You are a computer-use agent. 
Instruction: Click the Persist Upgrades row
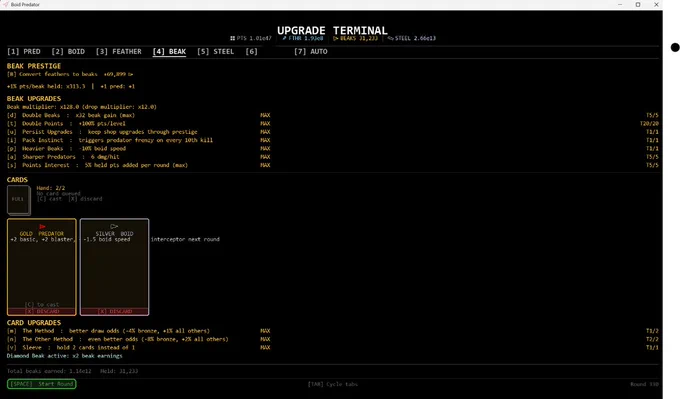[x=333, y=132]
